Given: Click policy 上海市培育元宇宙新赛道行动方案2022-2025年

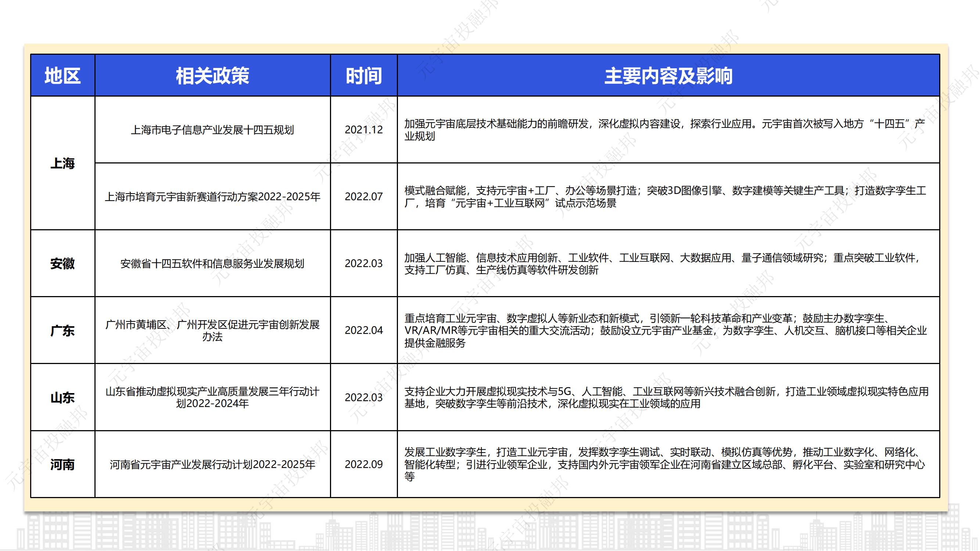Looking at the screenshot, I should pos(212,197).
